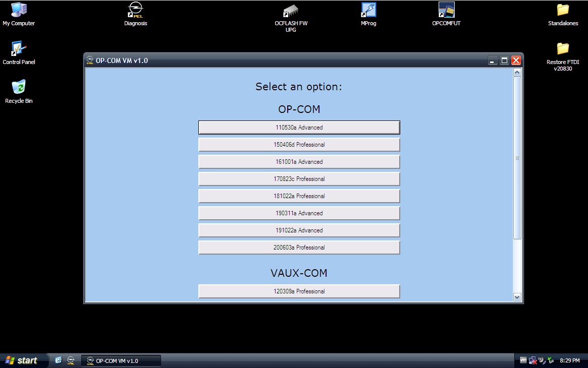The width and height of the screenshot is (588, 368).
Task: Choose the 150406d Professional option
Action: (x=299, y=145)
